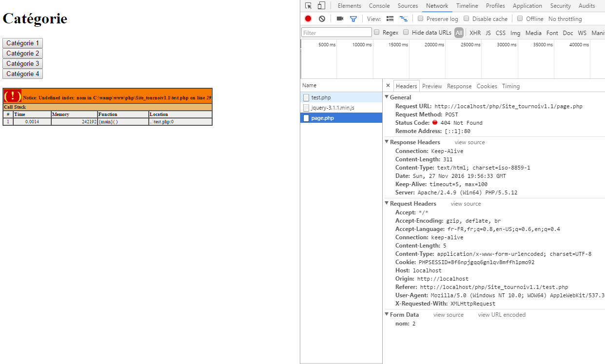Viewport: 605px width, 364px height.
Task: Select the inspect element cursor icon
Action: click(308, 5)
